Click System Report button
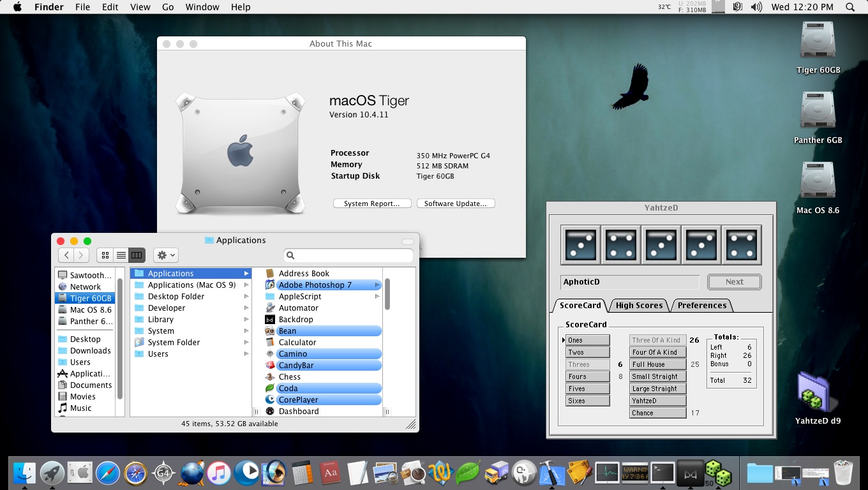The height and width of the screenshot is (490, 868). [x=372, y=204]
